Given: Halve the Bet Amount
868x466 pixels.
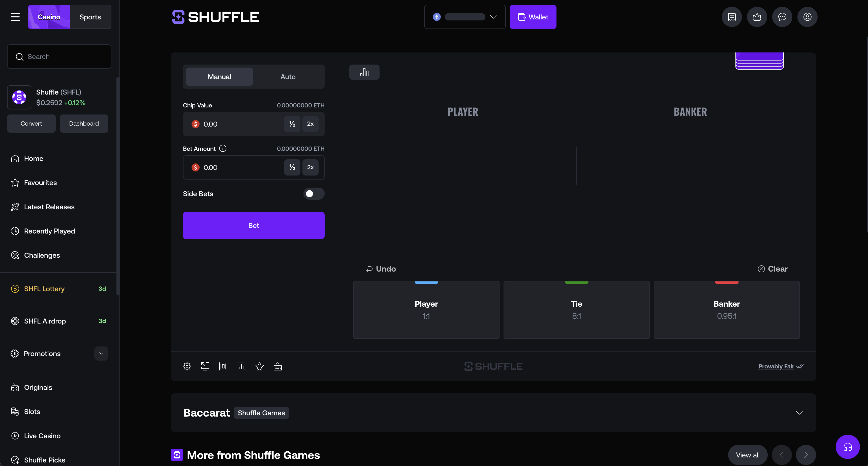Looking at the screenshot, I should 292,167.
